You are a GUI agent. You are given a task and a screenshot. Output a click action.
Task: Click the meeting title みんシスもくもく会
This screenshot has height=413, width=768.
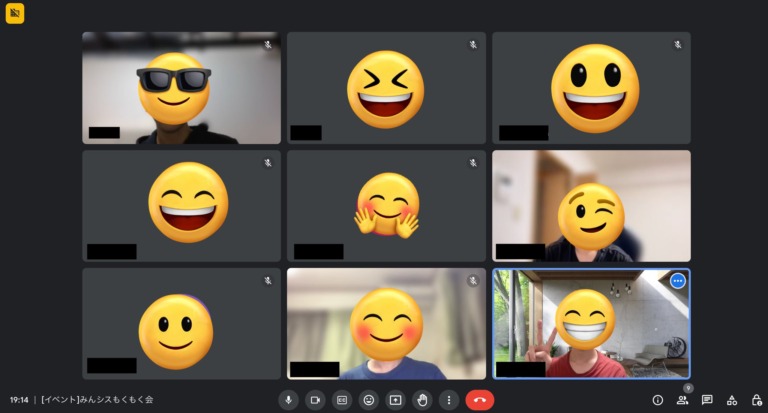pos(97,400)
